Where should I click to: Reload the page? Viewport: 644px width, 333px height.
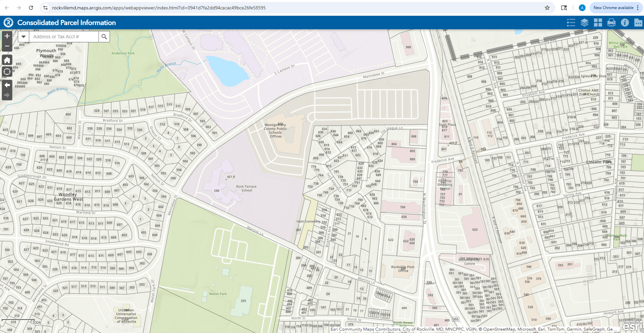(31, 8)
